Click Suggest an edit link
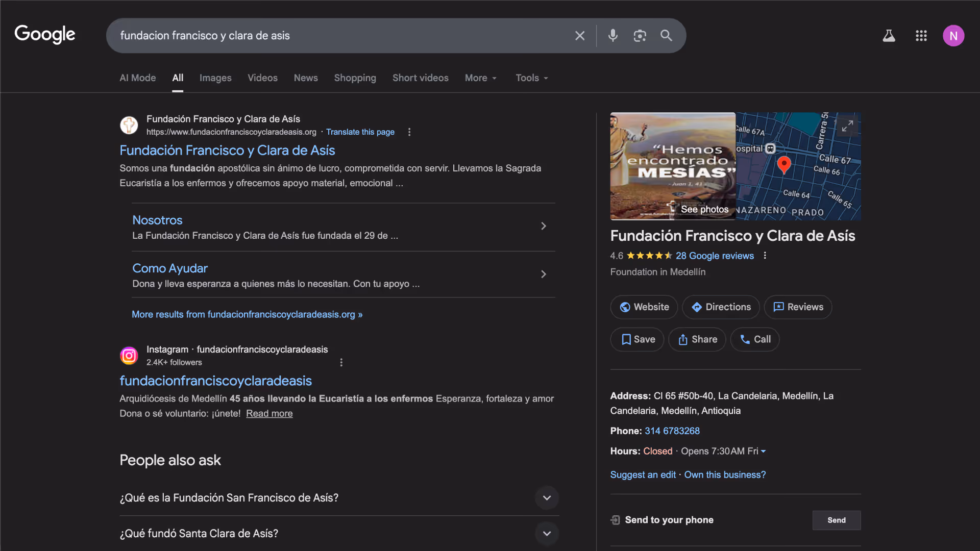This screenshot has height=551, width=980. tap(643, 475)
